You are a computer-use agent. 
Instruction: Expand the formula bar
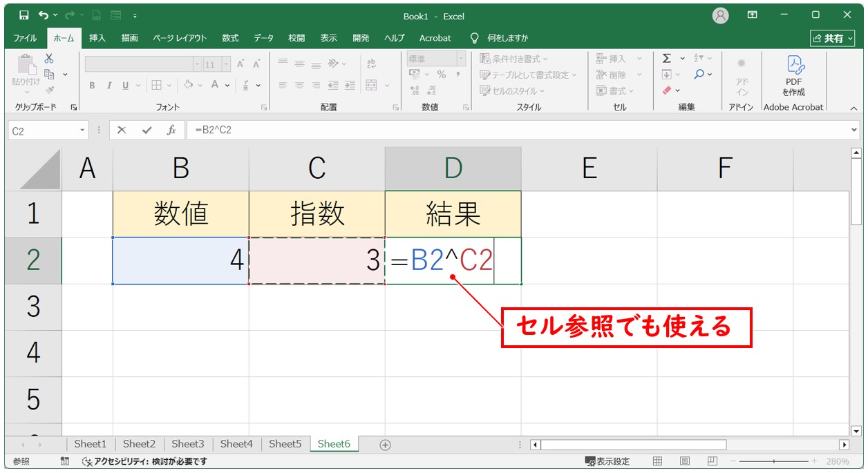(x=855, y=130)
